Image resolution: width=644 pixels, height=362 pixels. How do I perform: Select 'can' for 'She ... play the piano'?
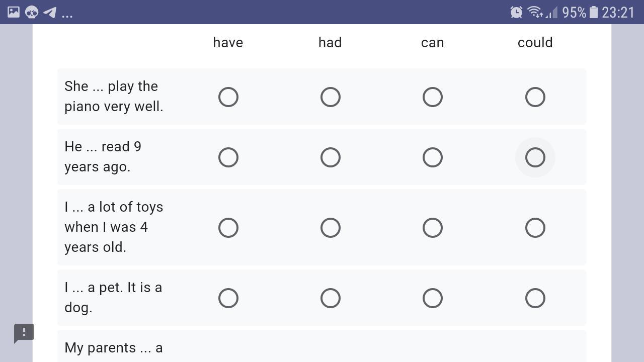[433, 97]
